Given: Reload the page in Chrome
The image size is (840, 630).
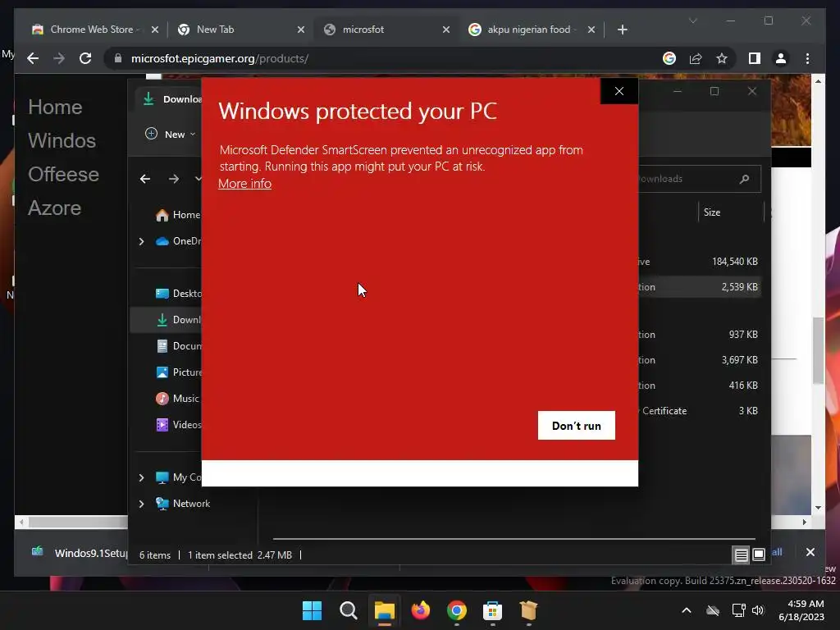Looking at the screenshot, I should 85,58.
